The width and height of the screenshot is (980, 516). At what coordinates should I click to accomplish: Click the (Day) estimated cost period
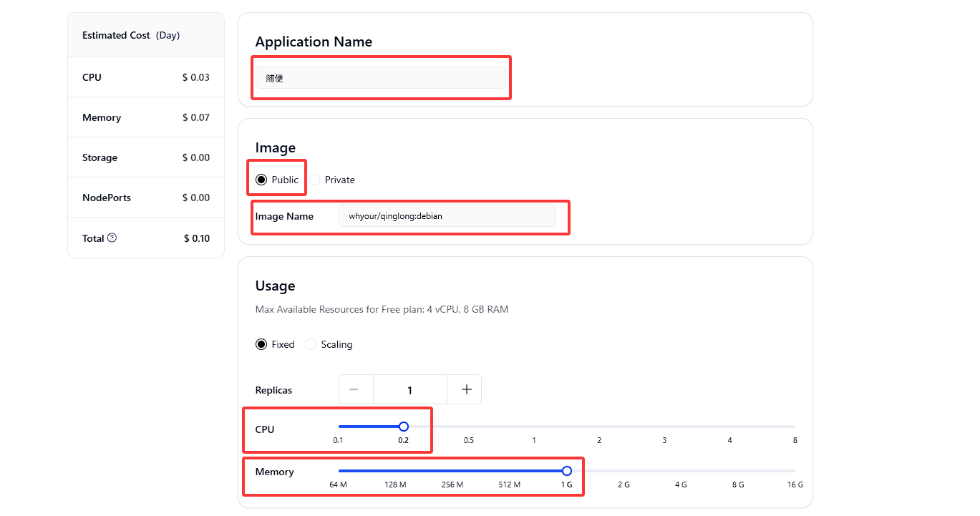[168, 35]
